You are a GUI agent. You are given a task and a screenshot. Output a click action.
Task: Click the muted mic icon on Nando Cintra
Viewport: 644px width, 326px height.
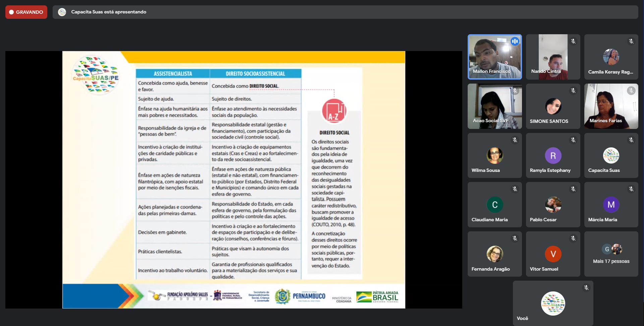pos(573,41)
